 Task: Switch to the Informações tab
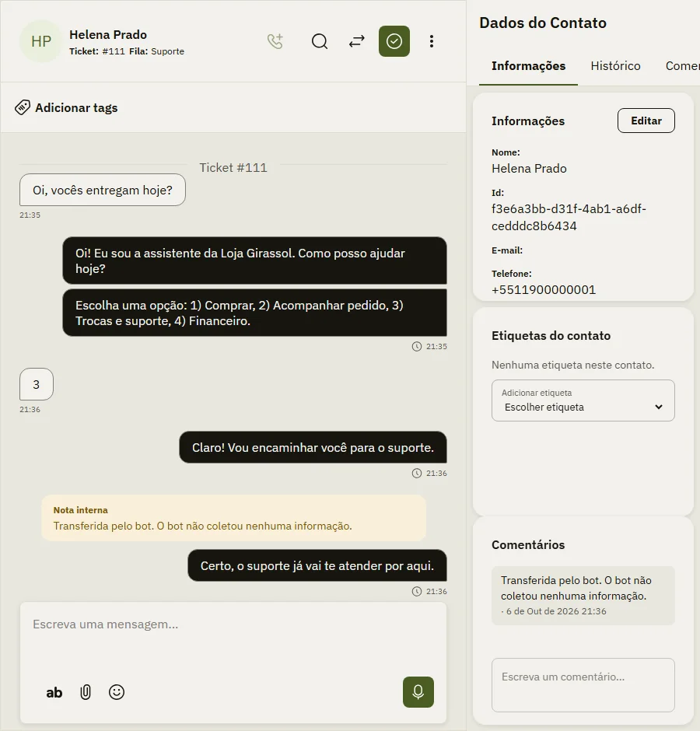coord(528,66)
